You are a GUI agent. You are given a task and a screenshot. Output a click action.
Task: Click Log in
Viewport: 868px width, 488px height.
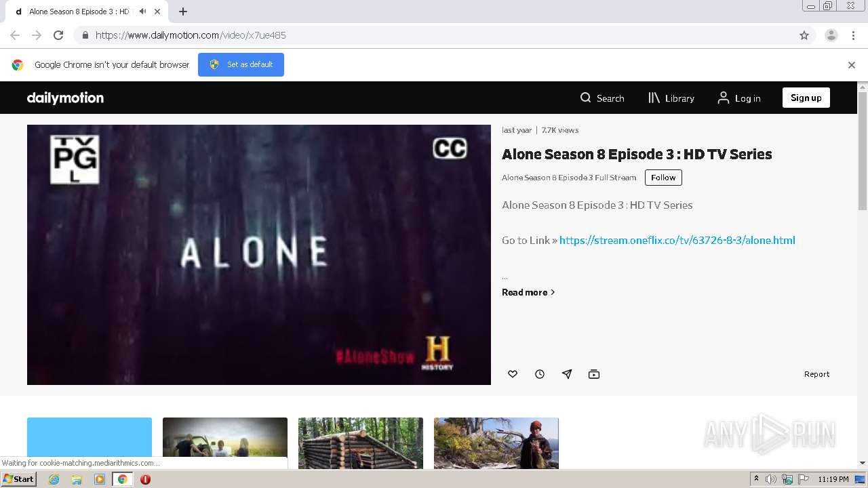(x=739, y=98)
